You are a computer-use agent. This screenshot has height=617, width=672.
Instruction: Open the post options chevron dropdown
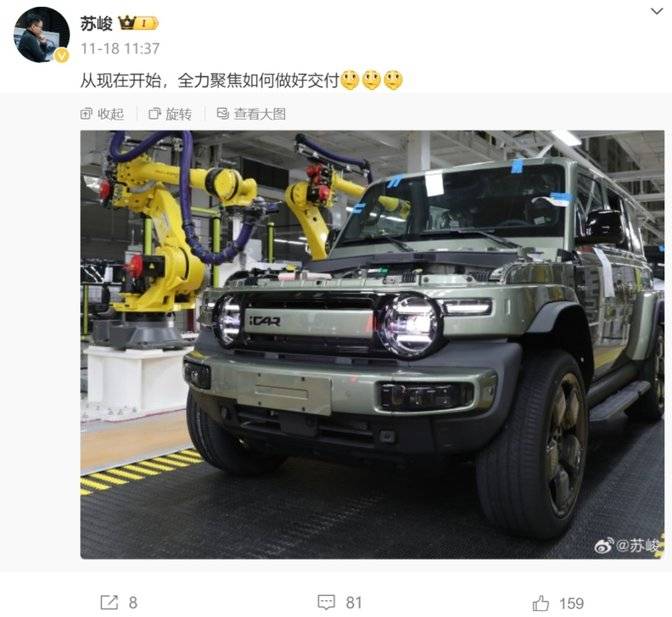(x=657, y=12)
